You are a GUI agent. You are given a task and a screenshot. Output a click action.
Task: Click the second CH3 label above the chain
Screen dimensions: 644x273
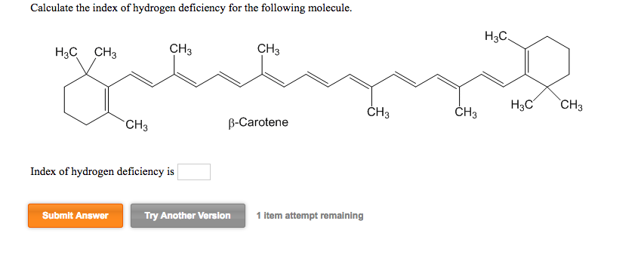pos(269,49)
